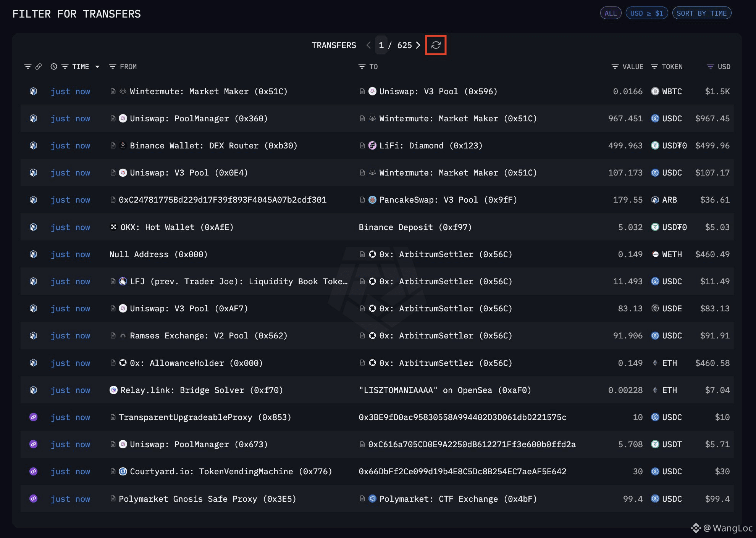756x538 pixels.
Task: Click the clock icon in TIME header
Action: pos(54,67)
